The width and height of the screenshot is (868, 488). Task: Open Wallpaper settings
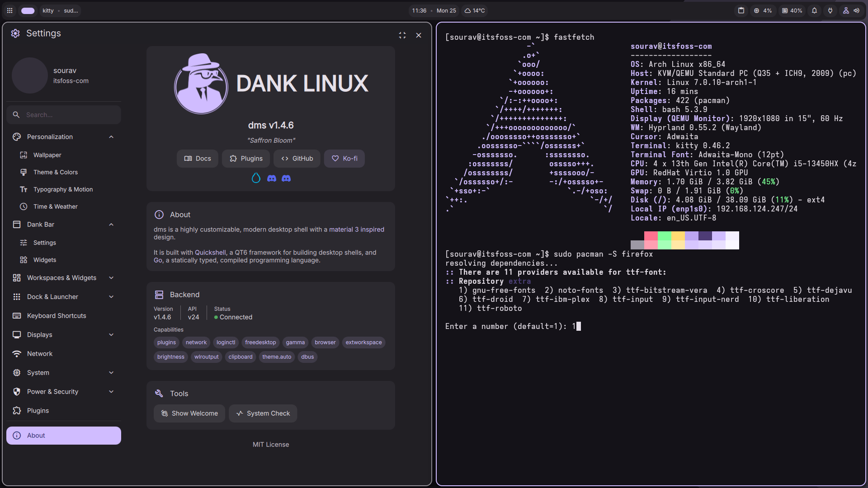64,155
